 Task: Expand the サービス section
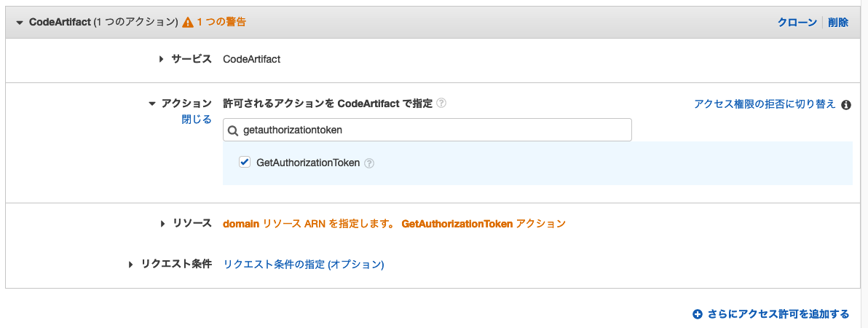(x=162, y=59)
